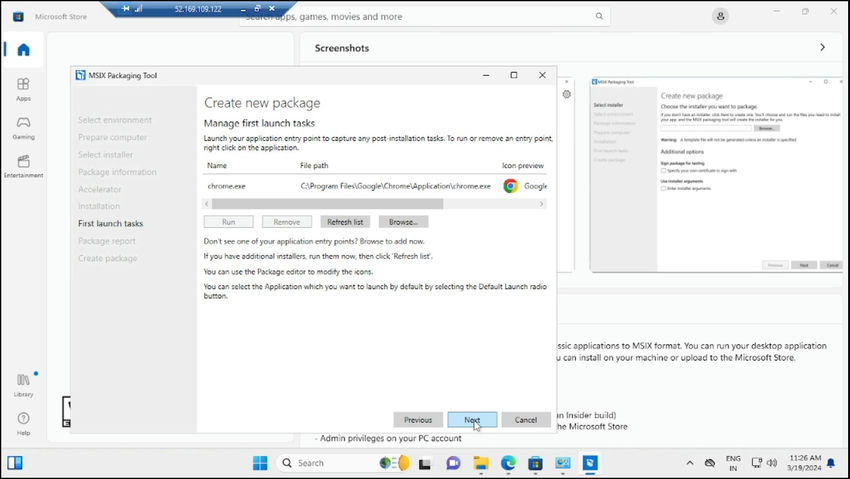Open notifications bell icon

click(x=831, y=463)
